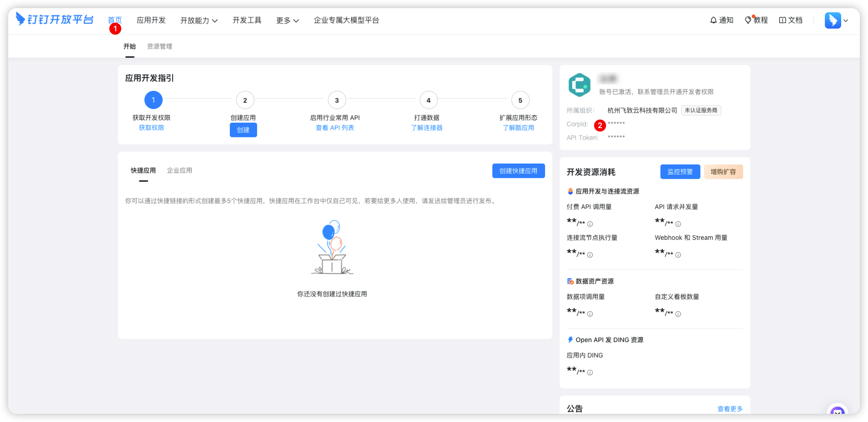The height and width of the screenshot is (422, 868).
Task: Switch to the 资源管理 tab
Action: tap(159, 46)
